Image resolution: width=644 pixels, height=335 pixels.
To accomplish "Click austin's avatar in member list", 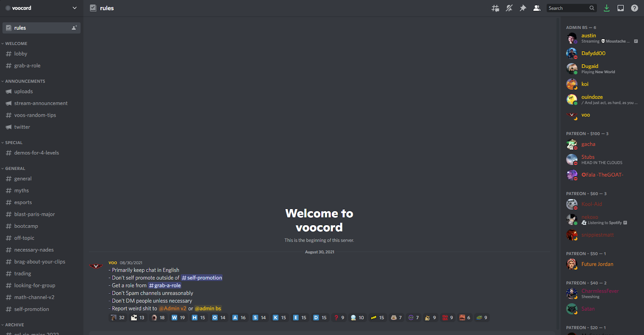I will click(x=572, y=38).
